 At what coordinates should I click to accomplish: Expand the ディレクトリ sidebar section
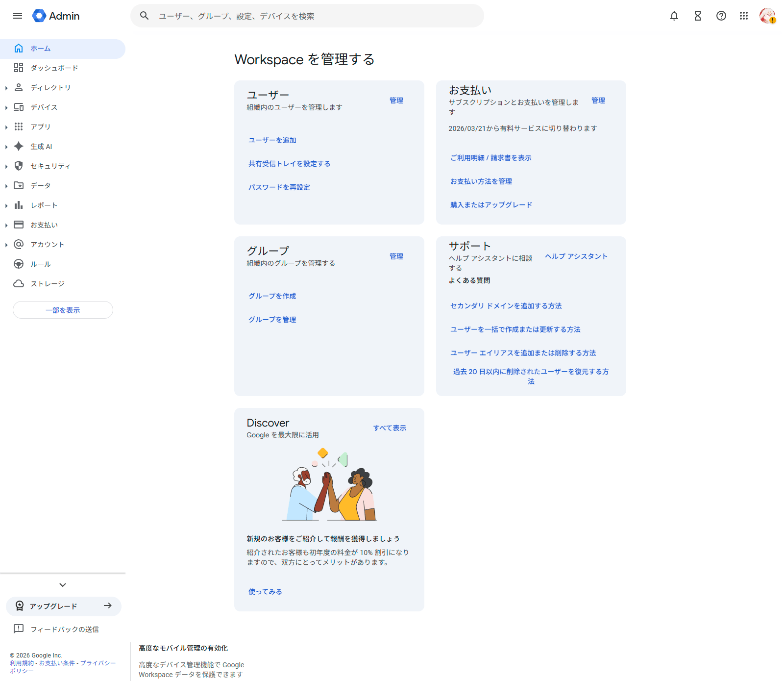tap(6, 88)
